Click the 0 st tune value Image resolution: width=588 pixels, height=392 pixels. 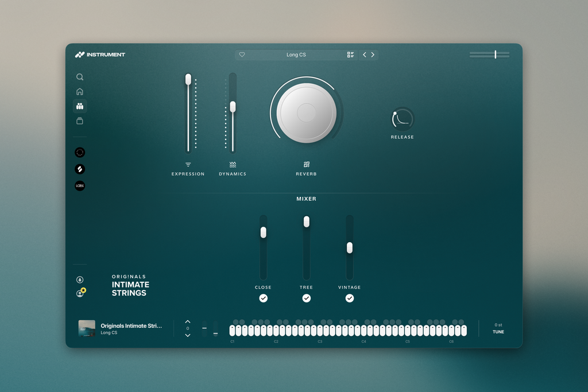point(498,325)
